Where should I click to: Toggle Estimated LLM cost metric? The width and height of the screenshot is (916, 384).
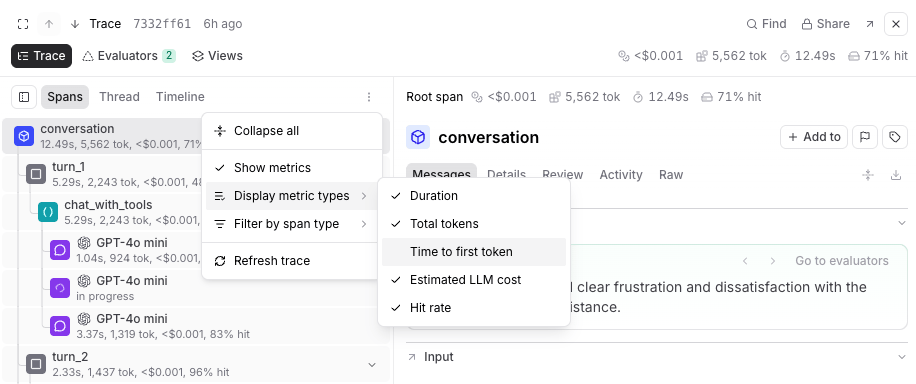[474, 280]
